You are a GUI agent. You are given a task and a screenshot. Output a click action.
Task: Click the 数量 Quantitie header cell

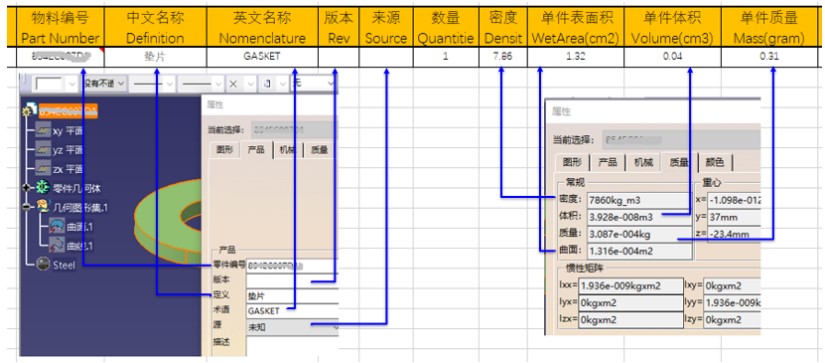click(x=446, y=27)
